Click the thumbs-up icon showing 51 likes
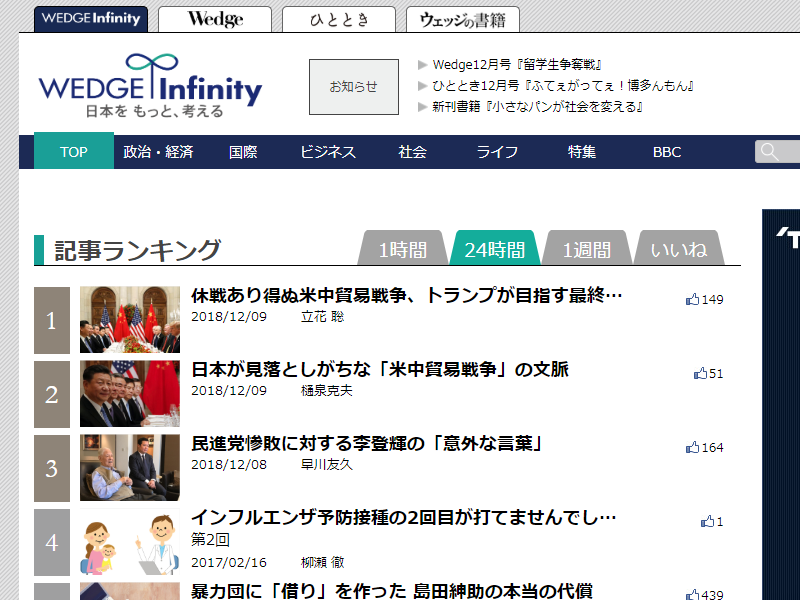Image resolution: width=800 pixels, height=600 pixels. coord(700,373)
